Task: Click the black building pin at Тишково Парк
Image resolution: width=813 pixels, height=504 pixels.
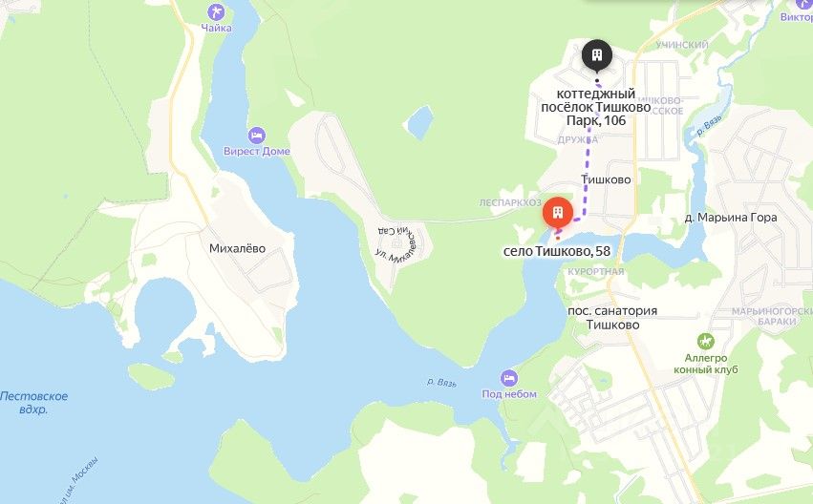Action: (597, 55)
